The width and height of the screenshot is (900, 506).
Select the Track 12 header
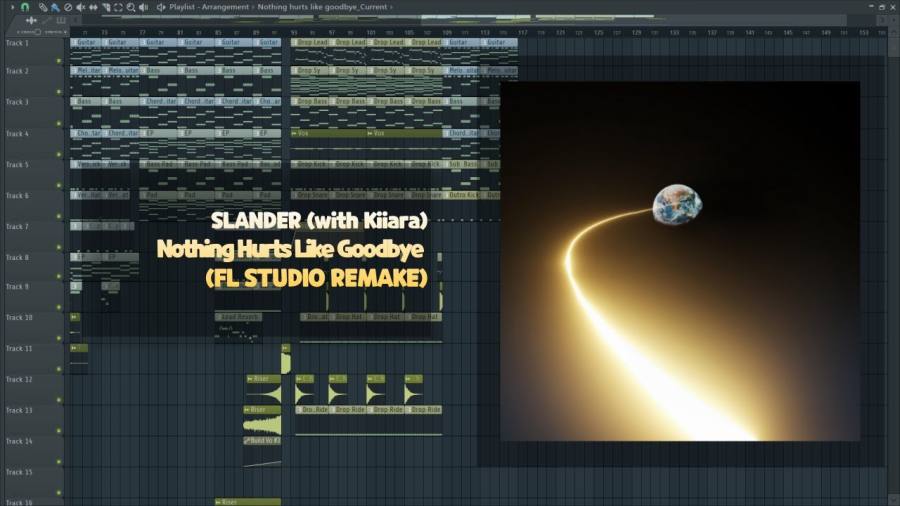pyautogui.click(x=33, y=388)
